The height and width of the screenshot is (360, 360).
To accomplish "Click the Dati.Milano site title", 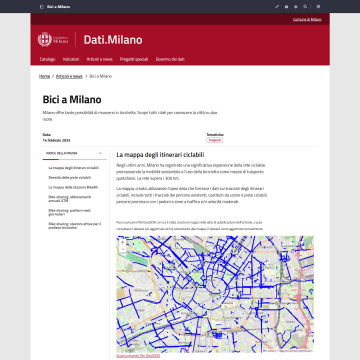I will point(113,40).
